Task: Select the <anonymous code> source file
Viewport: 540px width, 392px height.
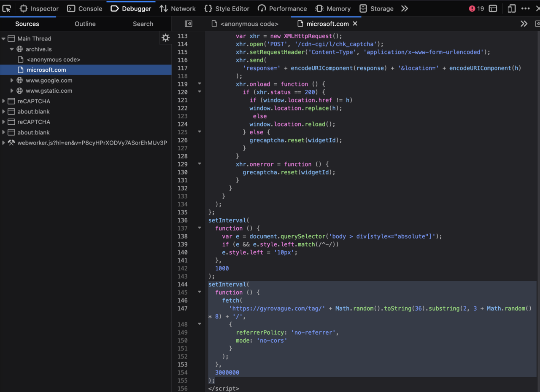Action: point(53,60)
